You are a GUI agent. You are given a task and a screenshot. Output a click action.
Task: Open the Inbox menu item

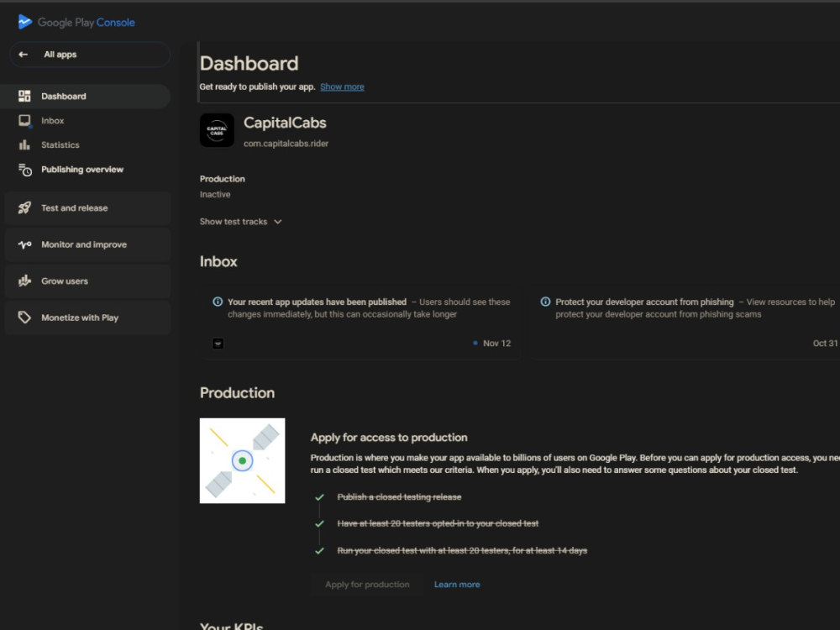[85, 120]
